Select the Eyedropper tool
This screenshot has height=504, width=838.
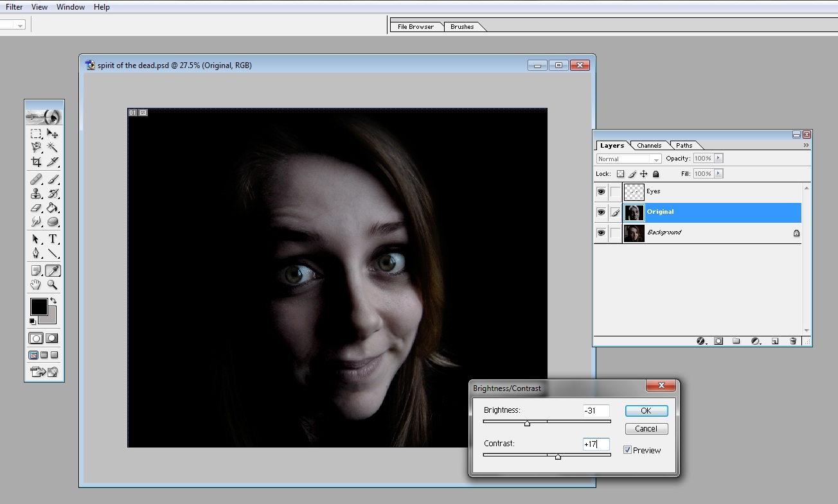coord(53,270)
